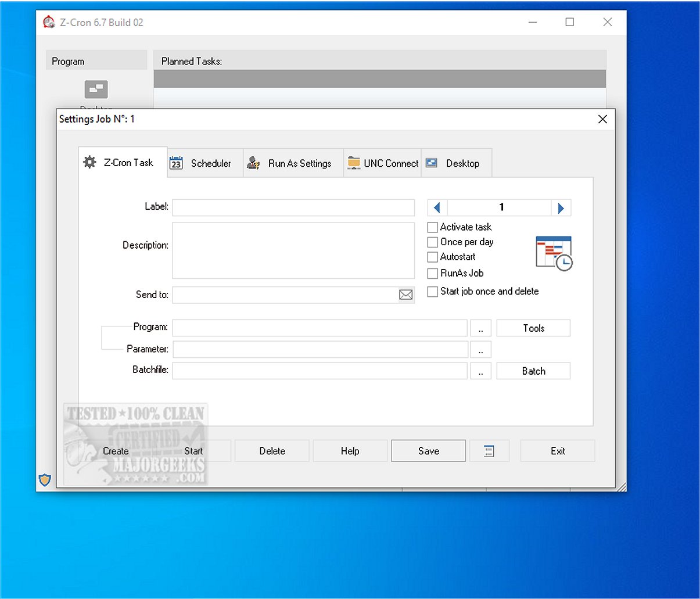The width and height of the screenshot is (700, 599).
Task: Click the Batch button
Action: (533, 371)
